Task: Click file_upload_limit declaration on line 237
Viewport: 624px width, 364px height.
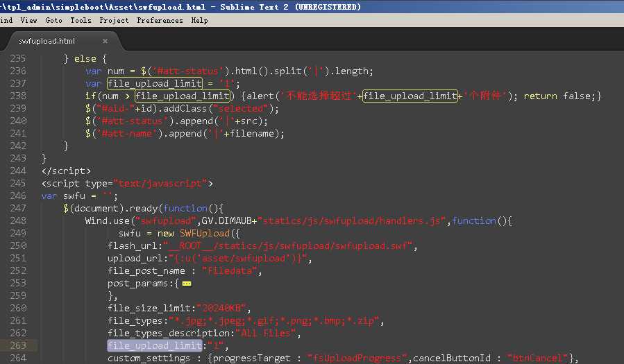Action: click(x=154, y=84)
